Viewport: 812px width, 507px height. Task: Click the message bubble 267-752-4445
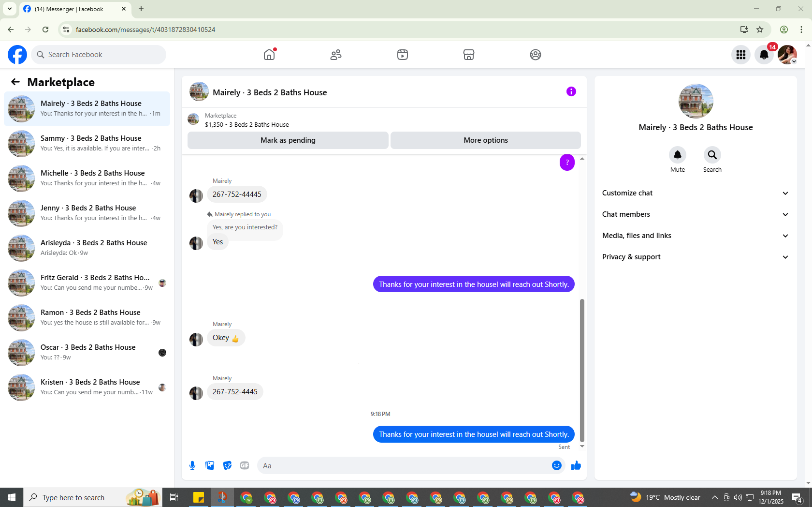pyautogui.click(x=235, y=392)
